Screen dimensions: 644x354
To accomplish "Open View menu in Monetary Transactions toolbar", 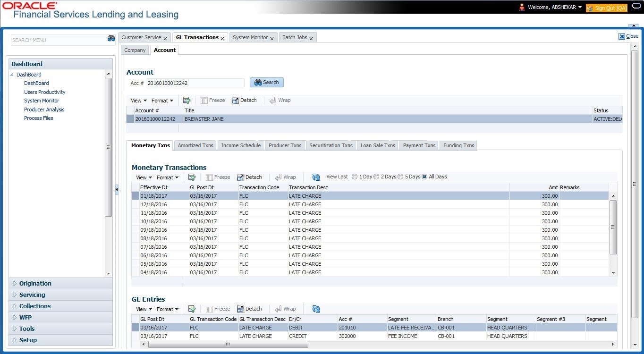I will 144,177.
